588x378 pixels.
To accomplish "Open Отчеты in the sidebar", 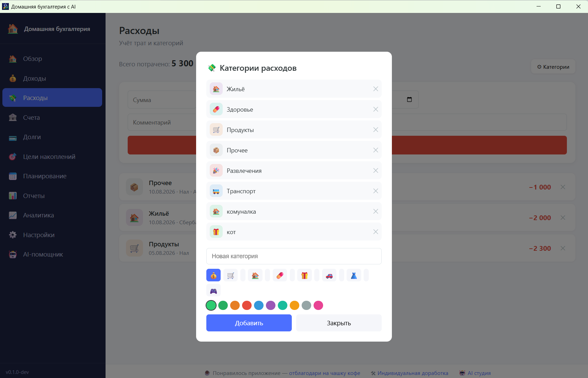I will [x=52, y=196].
